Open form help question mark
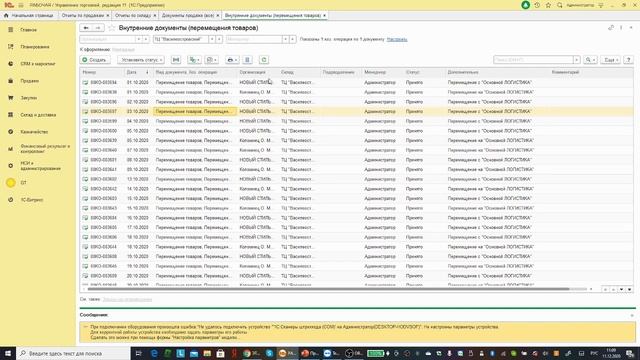The image size is (640, 360). click(x=629, y=60)
